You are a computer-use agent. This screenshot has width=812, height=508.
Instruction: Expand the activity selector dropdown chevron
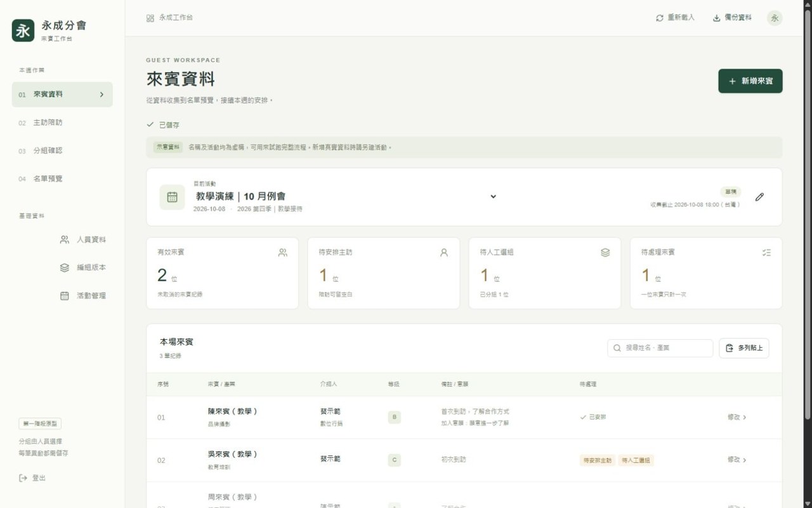tap(493, 196)
